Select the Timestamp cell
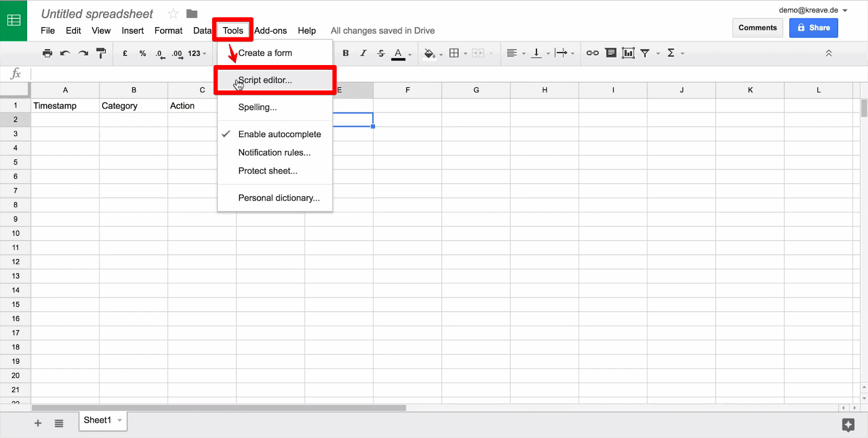 tap(65, 106)
